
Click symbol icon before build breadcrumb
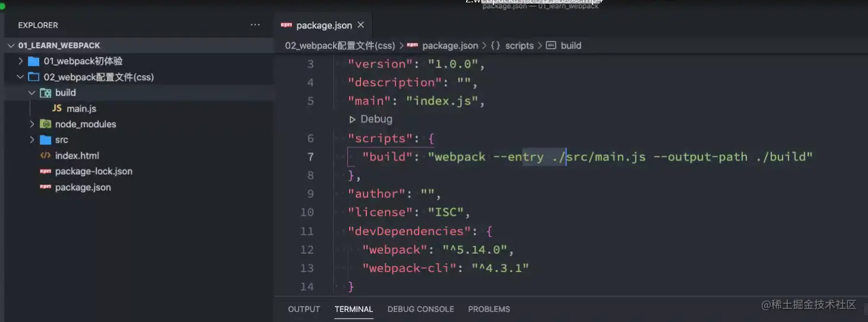[x=550, y=45]
